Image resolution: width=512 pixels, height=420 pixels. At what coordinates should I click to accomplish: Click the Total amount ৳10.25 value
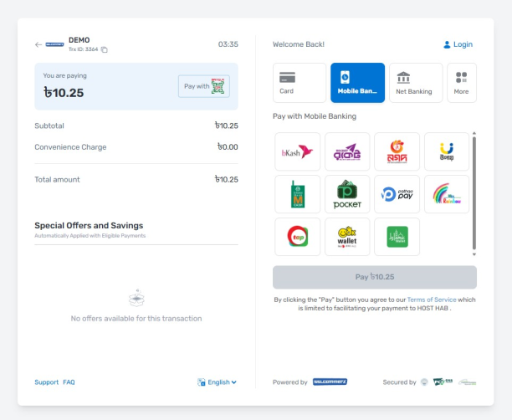226,179
